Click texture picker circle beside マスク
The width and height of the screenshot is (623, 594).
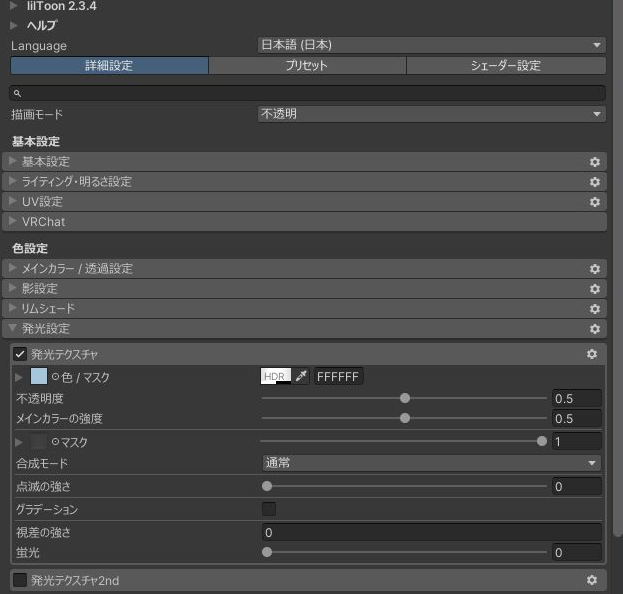[55, 441]
